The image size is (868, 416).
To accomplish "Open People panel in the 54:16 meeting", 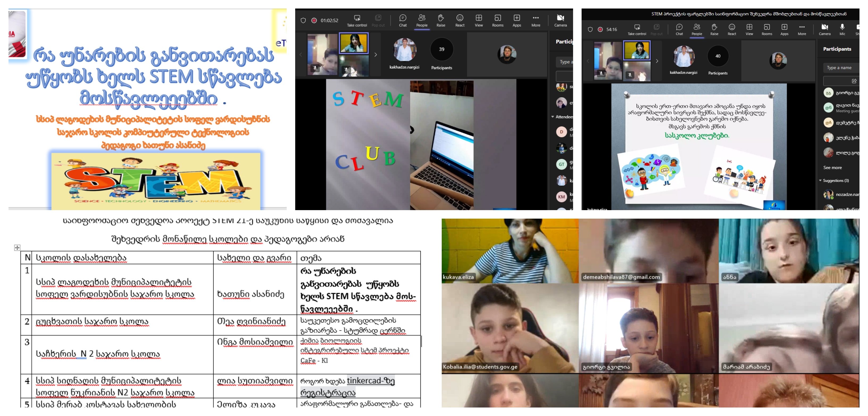I will [696, 29].
